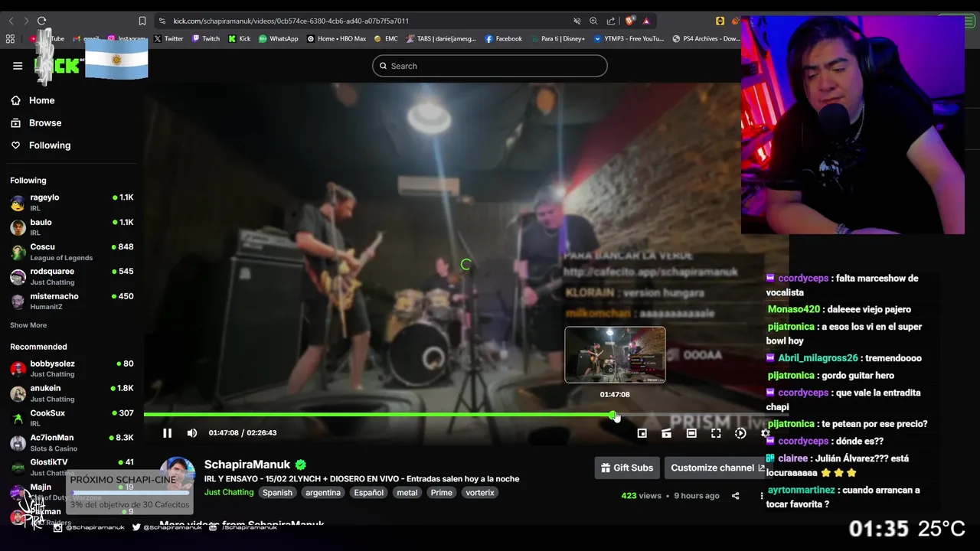The image size is (980, 551).
Task: Open the Facebook bookmark
Action: click(504, 38)
